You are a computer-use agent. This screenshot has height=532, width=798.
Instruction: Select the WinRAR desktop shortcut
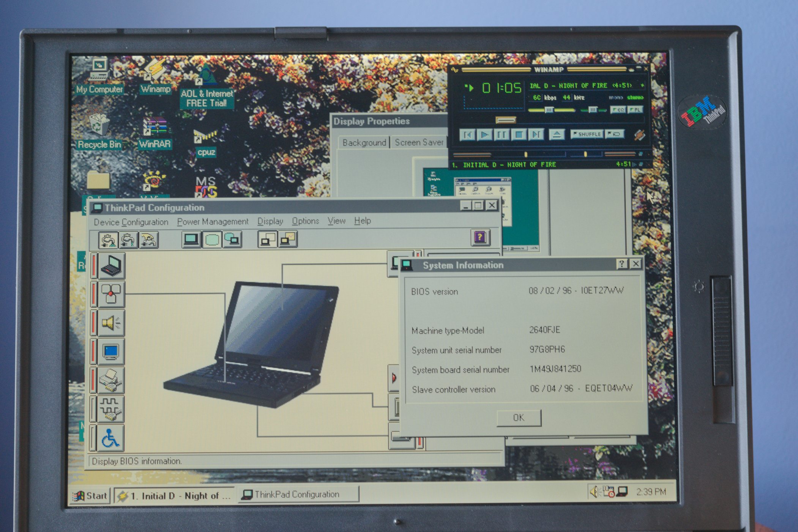coord(155,132)
